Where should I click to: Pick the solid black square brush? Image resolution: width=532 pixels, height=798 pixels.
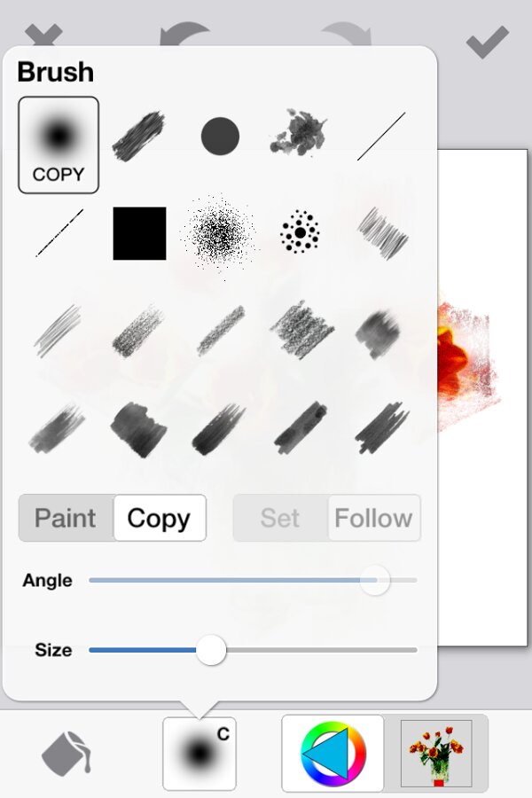pos(139,233)
